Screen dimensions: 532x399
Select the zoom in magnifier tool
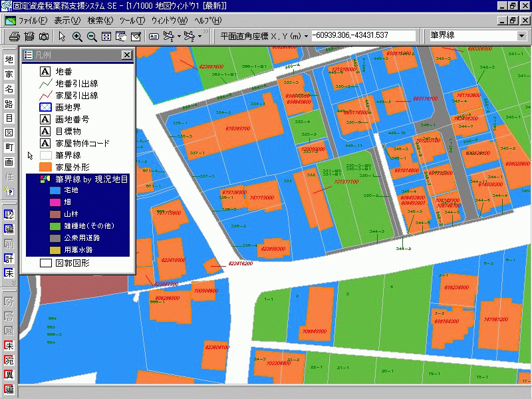77,36
